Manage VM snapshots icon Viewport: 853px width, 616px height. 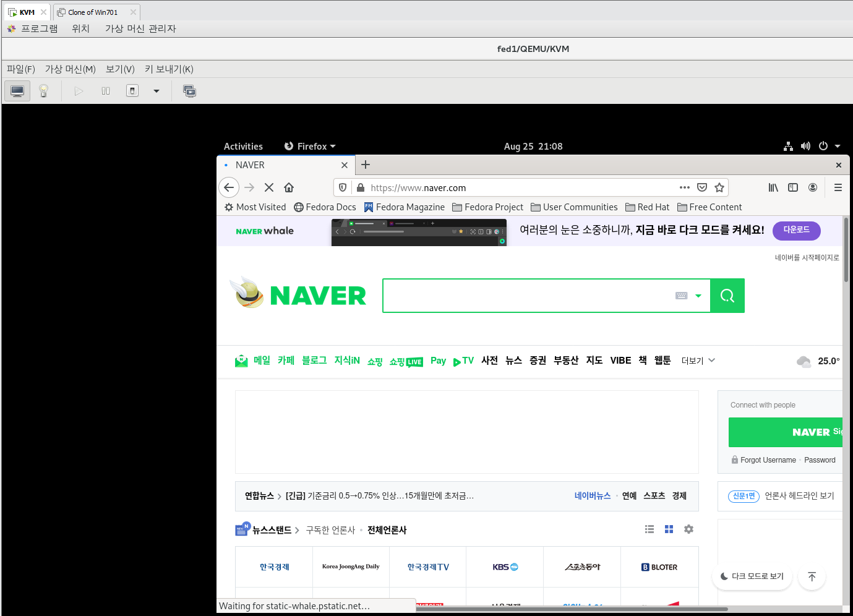[189, 91]
